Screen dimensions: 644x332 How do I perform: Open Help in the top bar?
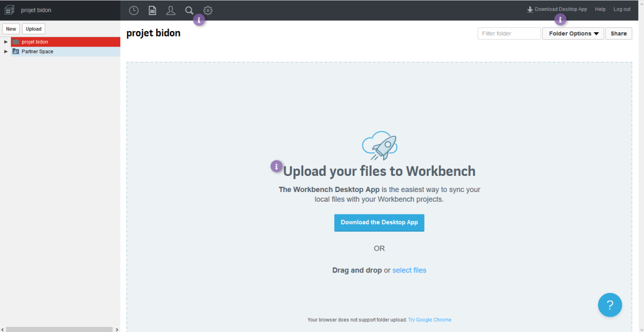(x=601, y=9)
